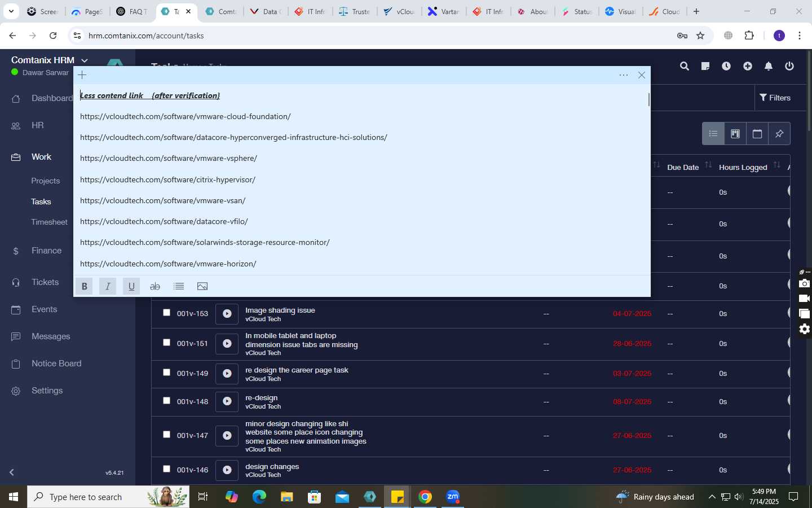Bookmark this page with star icon
This screenshot has height=508, width=812.
click(x=700, y=36)
